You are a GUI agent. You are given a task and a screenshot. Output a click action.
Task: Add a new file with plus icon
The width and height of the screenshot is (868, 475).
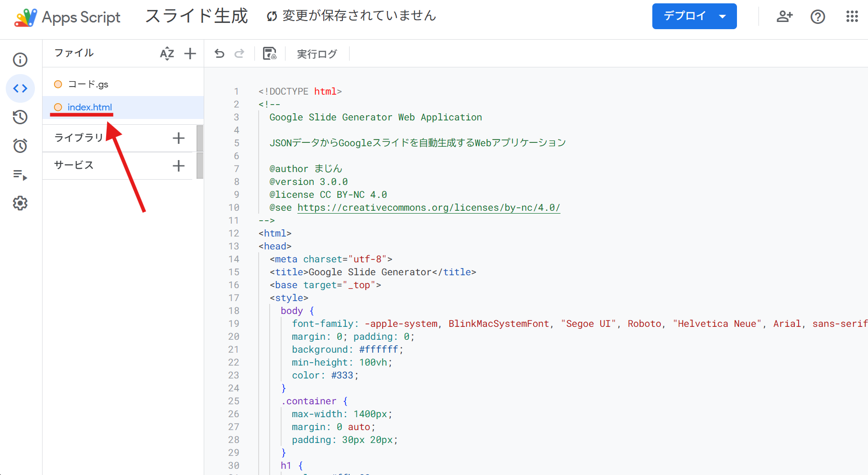coord(190,54)
